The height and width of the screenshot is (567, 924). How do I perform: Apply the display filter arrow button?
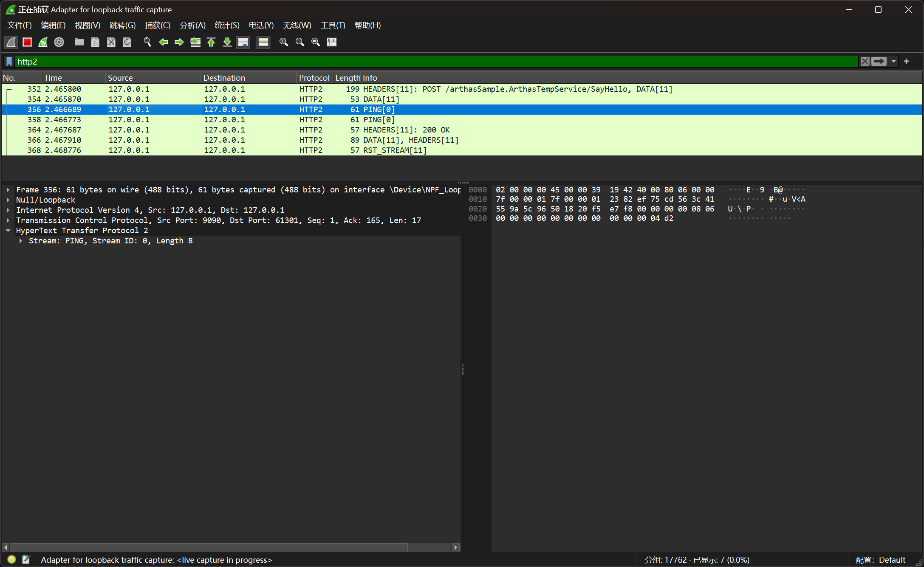click(x=879, y=62)
